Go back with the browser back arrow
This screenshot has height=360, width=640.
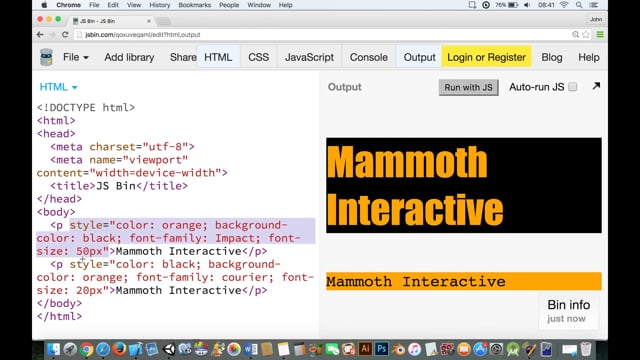tap(40, 35)
